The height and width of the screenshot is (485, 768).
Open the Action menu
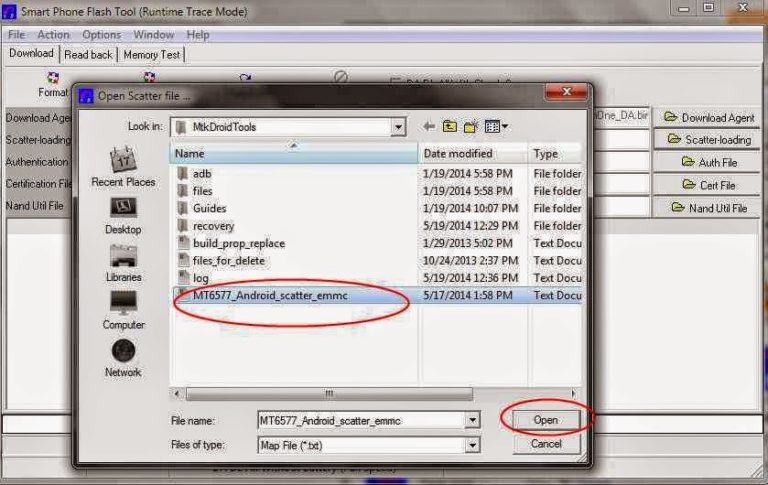(x=53, y=35)
